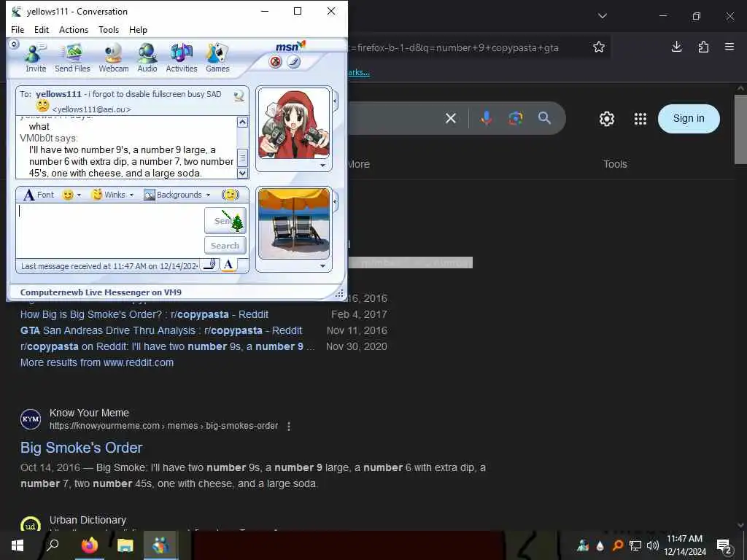747x560 pixels.
Task: Click the Search button in conversation
Action: click(225, 246)
